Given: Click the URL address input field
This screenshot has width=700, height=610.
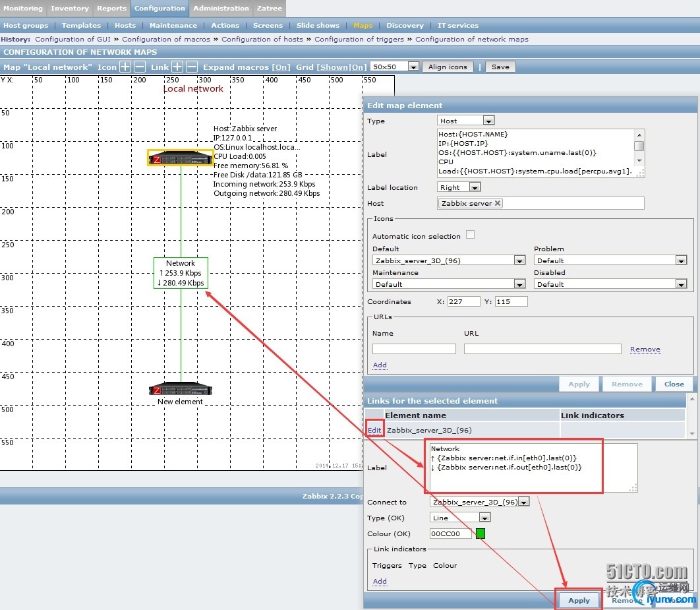Looking at the screenshot, I should point(542,349).
